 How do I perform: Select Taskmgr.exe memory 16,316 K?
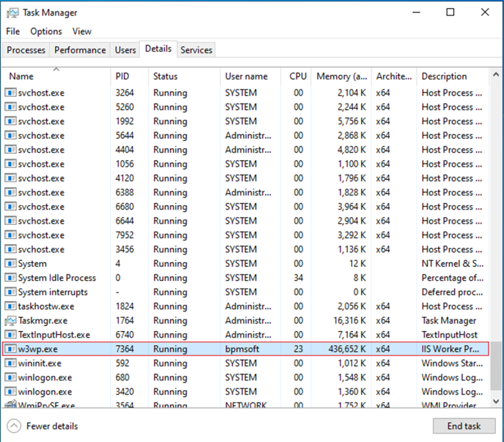click(x=350, y=320)
